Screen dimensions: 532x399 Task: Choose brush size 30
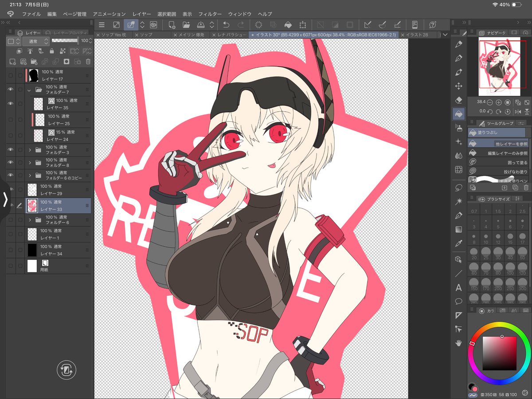tap(498, 253)
